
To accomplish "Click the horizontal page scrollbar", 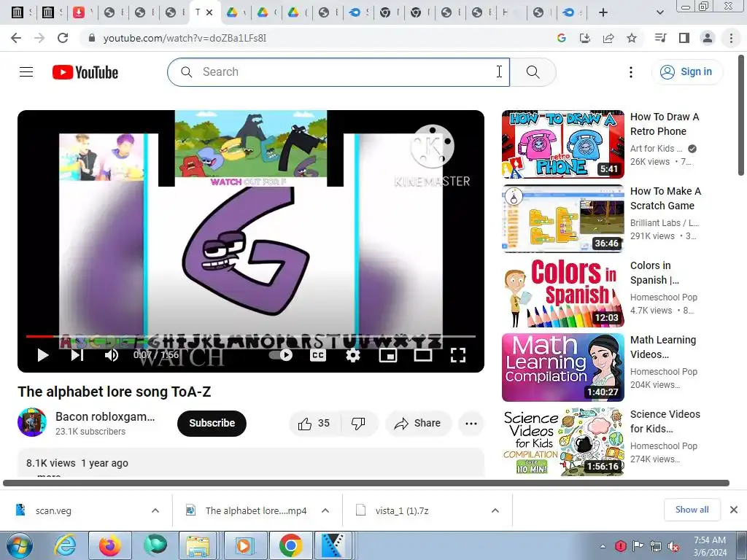I will point(366,483).
